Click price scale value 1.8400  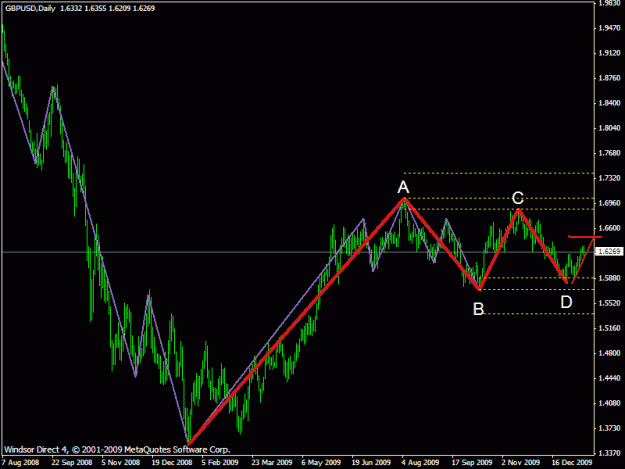610,103
